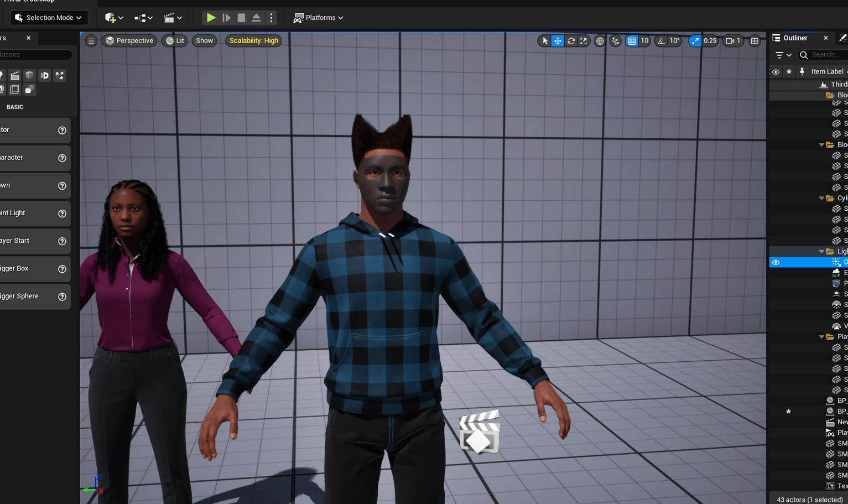848x504 pixels.
Task: Stop play session with square button
Action: click(241, 18)
